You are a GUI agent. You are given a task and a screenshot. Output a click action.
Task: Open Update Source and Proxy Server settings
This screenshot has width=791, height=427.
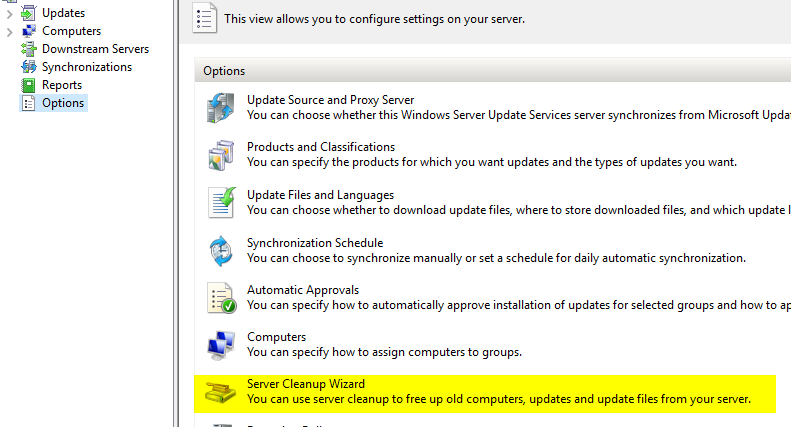[330, 100]
